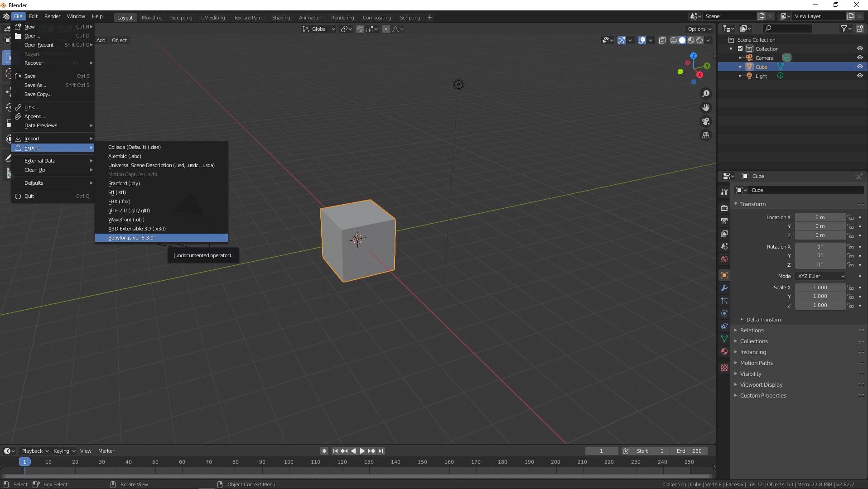Screen dimensions: 868x489
Task: Toggle snapping magnet in viewport header
Action: pyautogui.click(x=360, y=29)
